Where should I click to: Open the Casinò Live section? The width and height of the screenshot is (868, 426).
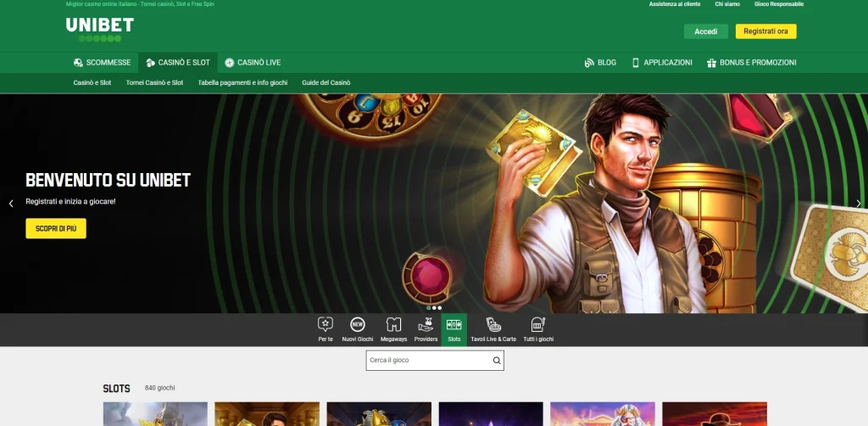tap(253, 63)
